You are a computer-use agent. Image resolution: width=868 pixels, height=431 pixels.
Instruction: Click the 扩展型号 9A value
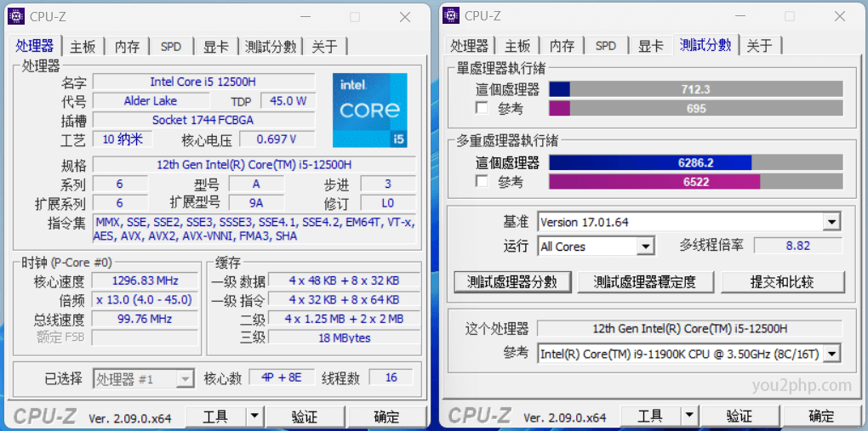(256, 203)
